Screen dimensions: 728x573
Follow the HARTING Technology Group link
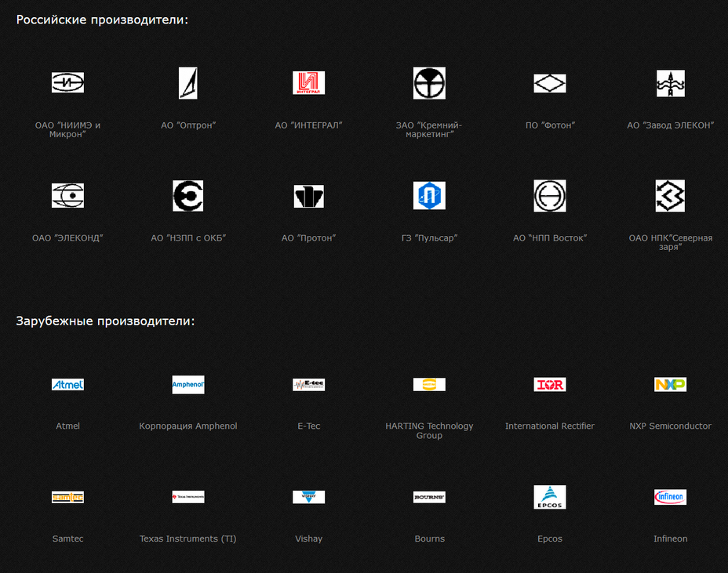pyautogui.click(x=429, y=430)
